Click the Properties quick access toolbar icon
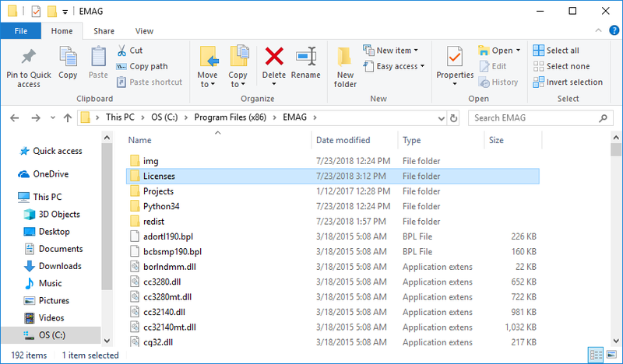 click(36, 12)
